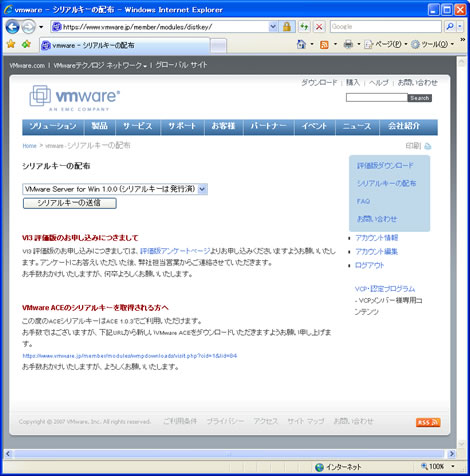This screenshot has height=476, width=470.
Task: Click the orange RSS footer badge
Action: pyautogui.click(x=428, y=422)
